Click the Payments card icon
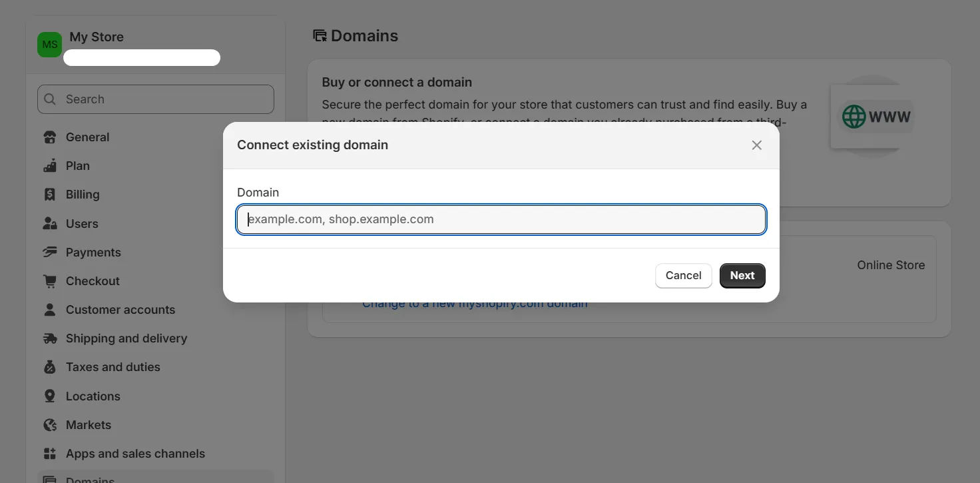This screenshot has width=980, height=483. [x=50, y=252]
